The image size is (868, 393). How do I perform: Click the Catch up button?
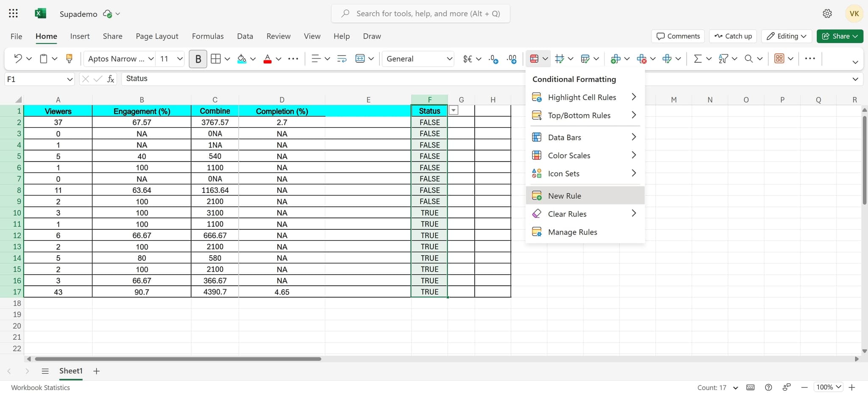pos(733,36)
